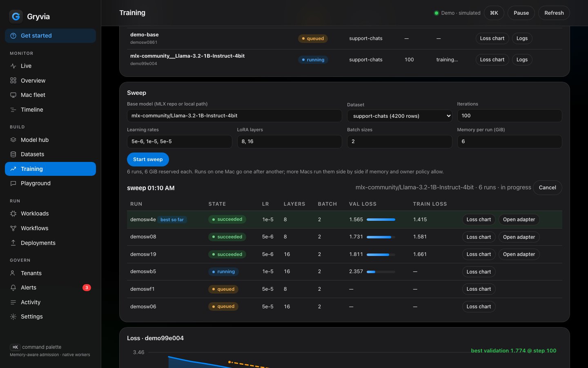View Logs for mlx-community Llama run
Screen dimensions: 588x368
pyautogui.click(x=522, y=60)
